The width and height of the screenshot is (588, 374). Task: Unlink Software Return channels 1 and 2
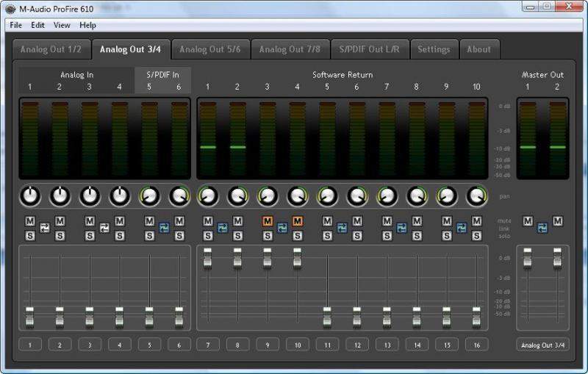click(x=223, y=228)
